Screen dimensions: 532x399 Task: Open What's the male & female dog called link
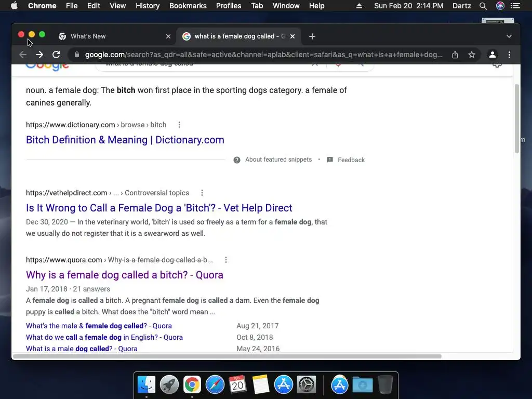point(99,326)
